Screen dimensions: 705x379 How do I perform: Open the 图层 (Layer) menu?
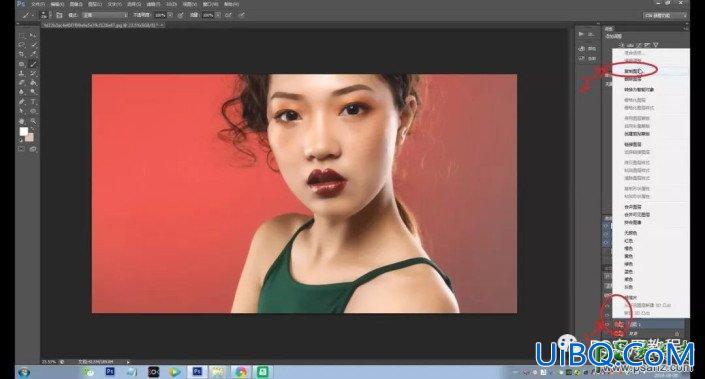click(95, 4)
